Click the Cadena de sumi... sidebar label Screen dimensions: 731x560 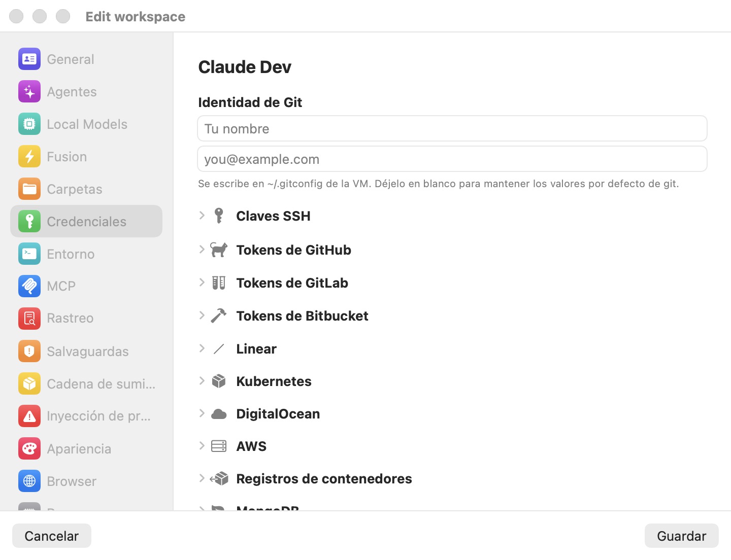[101, 384]
